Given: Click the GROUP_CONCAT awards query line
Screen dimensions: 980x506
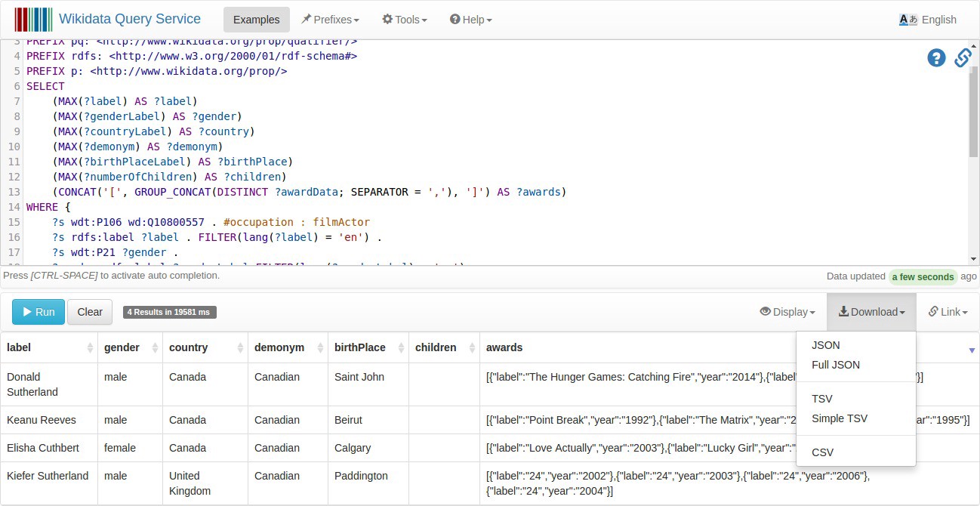Looking at the screenshot, I should coord(310,192).
